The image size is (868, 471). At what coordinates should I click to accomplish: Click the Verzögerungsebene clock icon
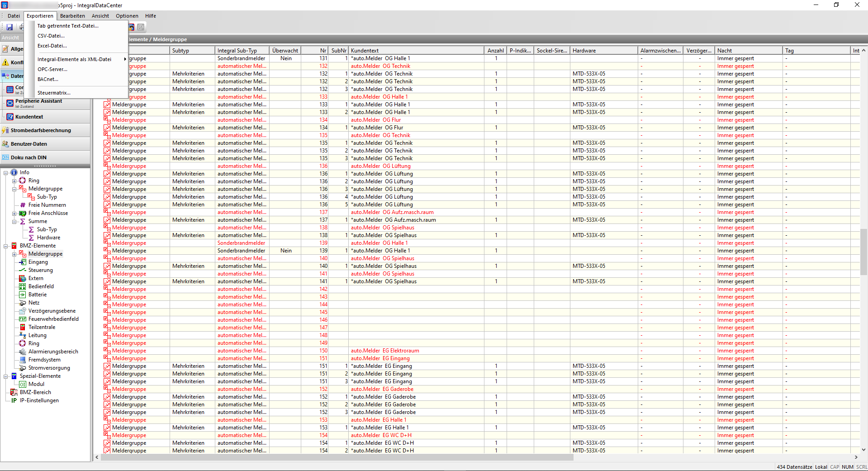[23, 311]
